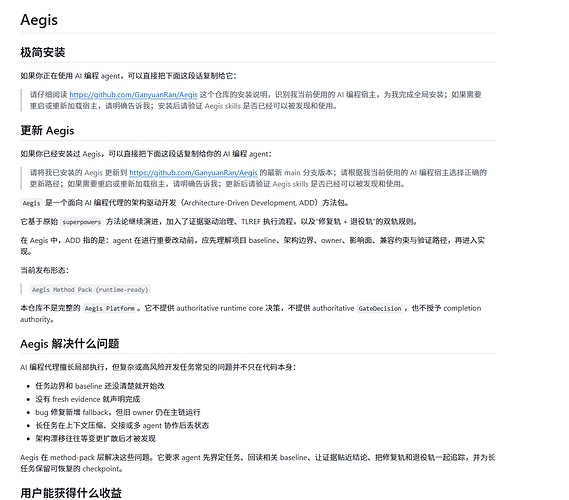Click the 'Architecture-Driven Development, ADD' phrase
Viewport: 569px width, 500px height.
249,203
